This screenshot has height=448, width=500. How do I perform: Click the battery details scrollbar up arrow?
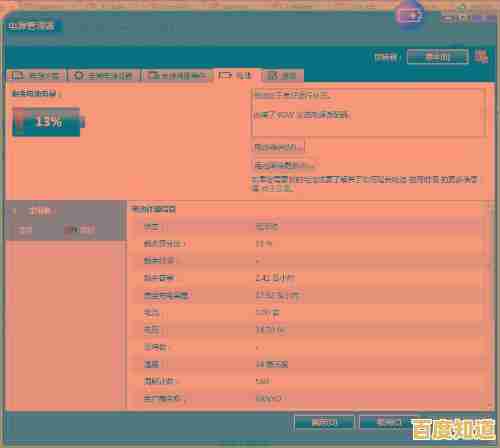pyautogui.click(x=490, y=210)
